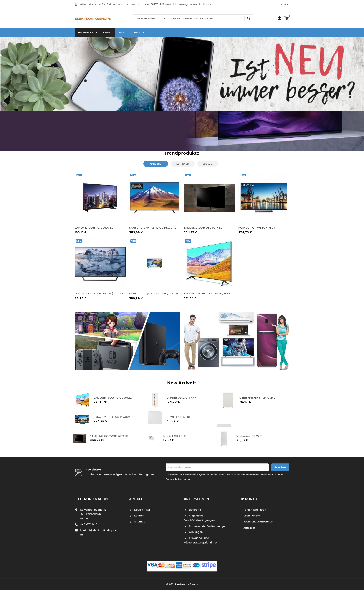This screenshot has height=590, width=364.
Task: Switch to the Laptop tab
Action: (x=207, y=164)
